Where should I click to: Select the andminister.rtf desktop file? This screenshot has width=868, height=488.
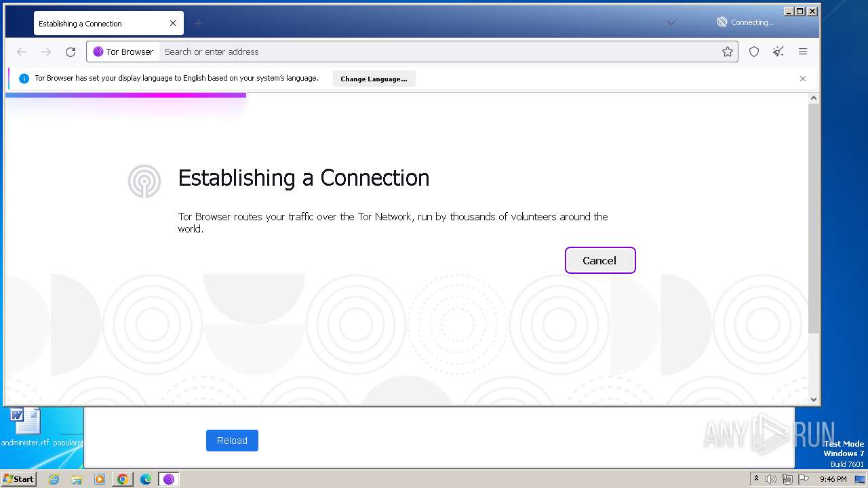pos(26,428)
